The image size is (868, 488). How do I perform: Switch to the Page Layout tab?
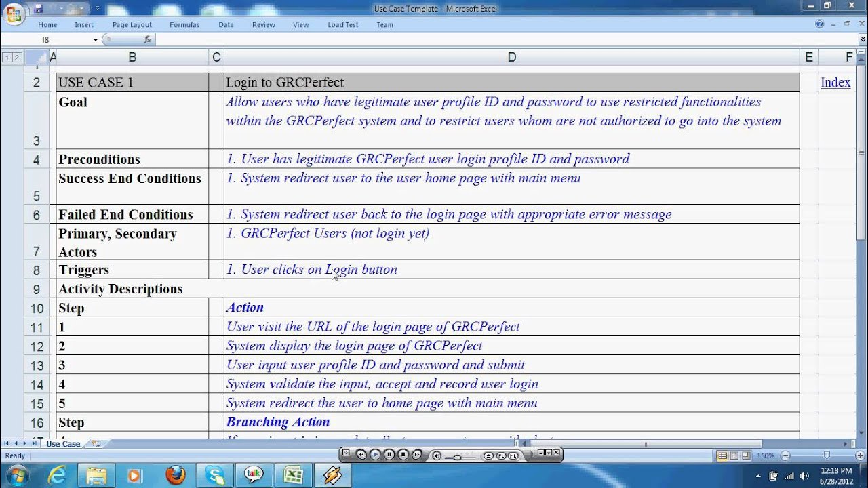132,25
